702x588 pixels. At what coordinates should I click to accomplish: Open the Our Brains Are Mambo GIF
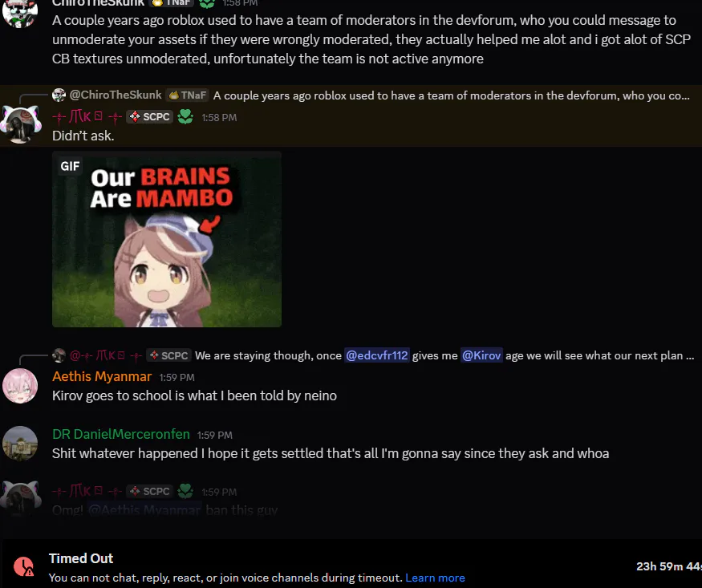pos(167,239)
